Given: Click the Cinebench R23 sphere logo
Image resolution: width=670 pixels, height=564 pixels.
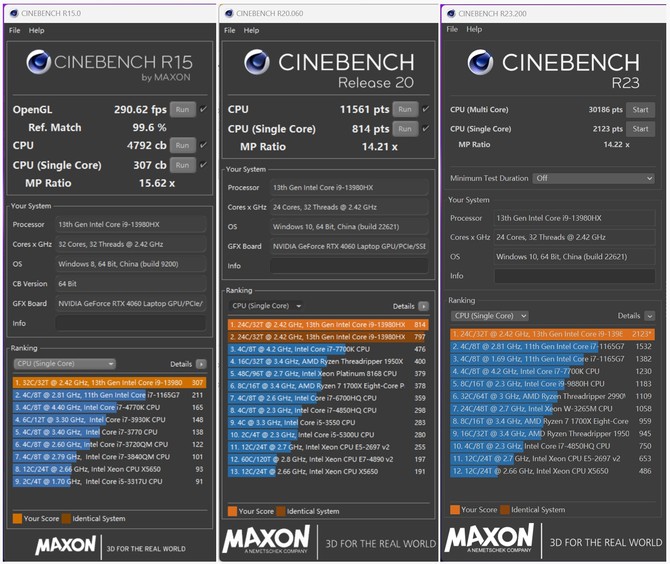Looking at the screenshot, I should (480, 62).
